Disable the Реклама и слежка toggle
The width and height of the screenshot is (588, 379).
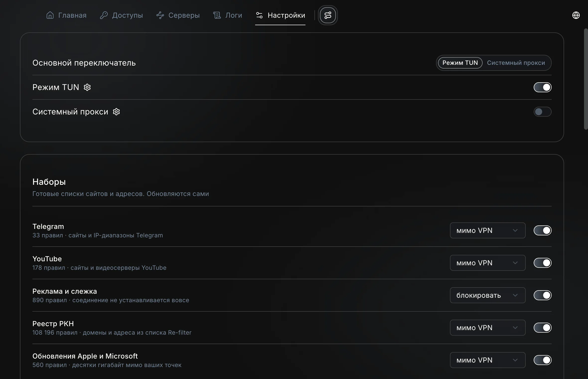point(542,295)
